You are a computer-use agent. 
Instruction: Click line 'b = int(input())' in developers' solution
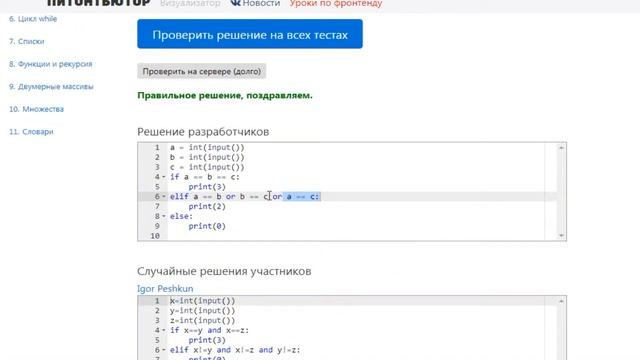207,157
